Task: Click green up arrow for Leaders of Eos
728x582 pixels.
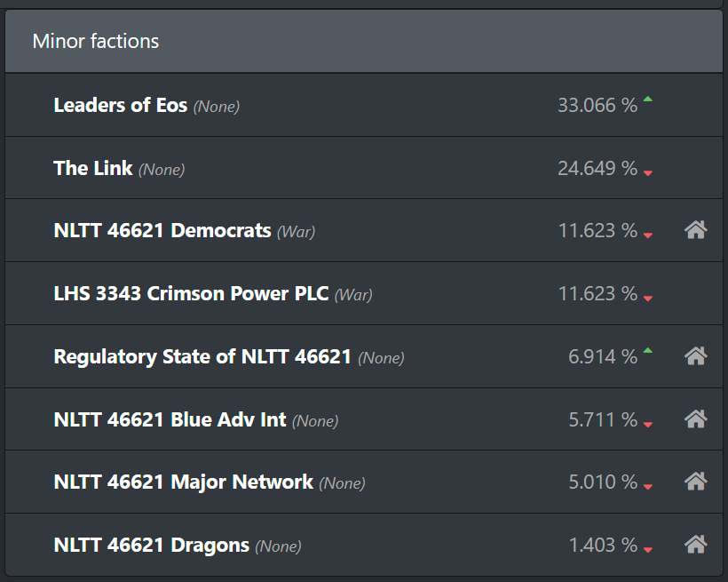Action: click(648, 99)
